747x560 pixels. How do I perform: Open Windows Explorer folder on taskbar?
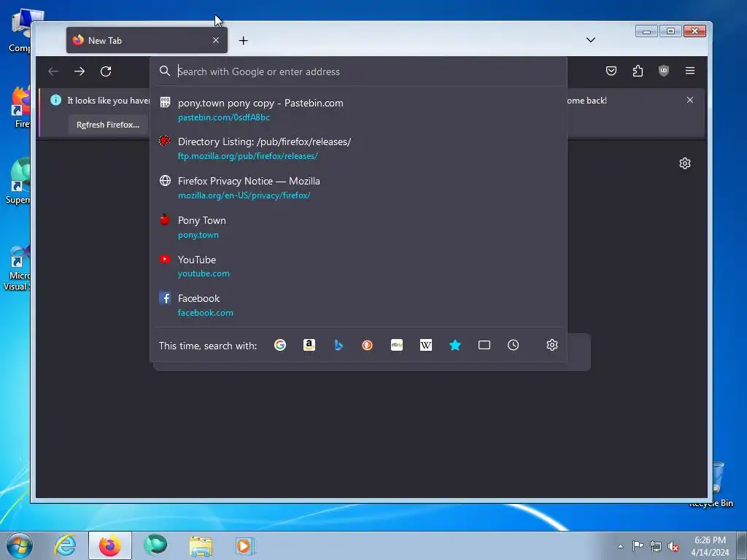pyautogui.click(x=201, y=545)
